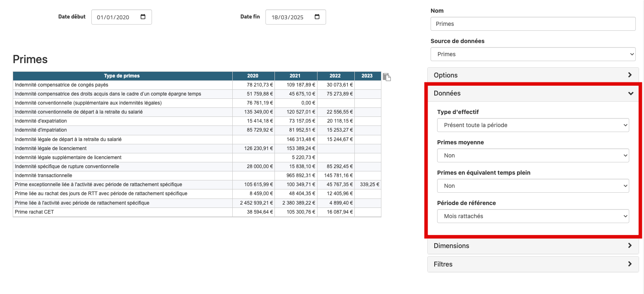
Task: Open calendar picker for Date début
Action: (143, 17)
